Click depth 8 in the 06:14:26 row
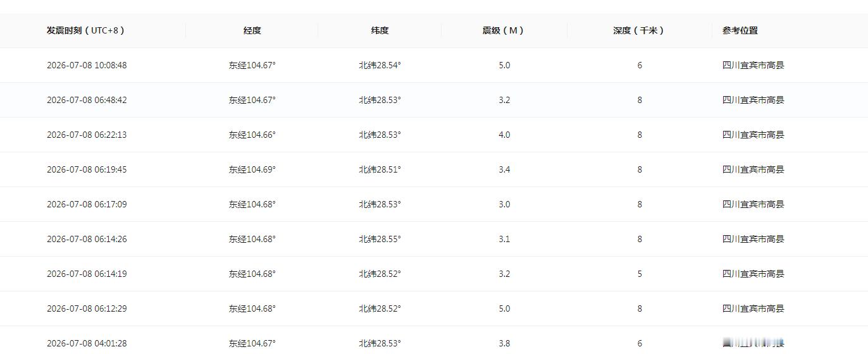 tap(640, 239)
